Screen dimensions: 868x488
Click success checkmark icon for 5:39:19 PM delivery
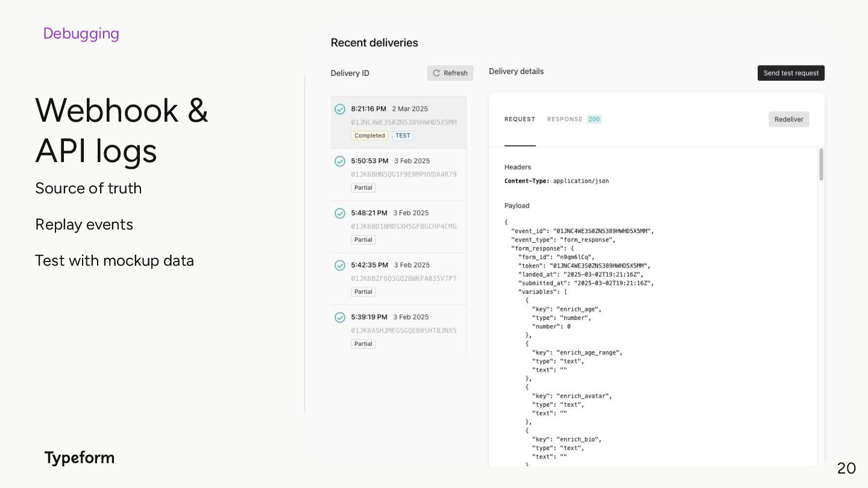point(340,317)
